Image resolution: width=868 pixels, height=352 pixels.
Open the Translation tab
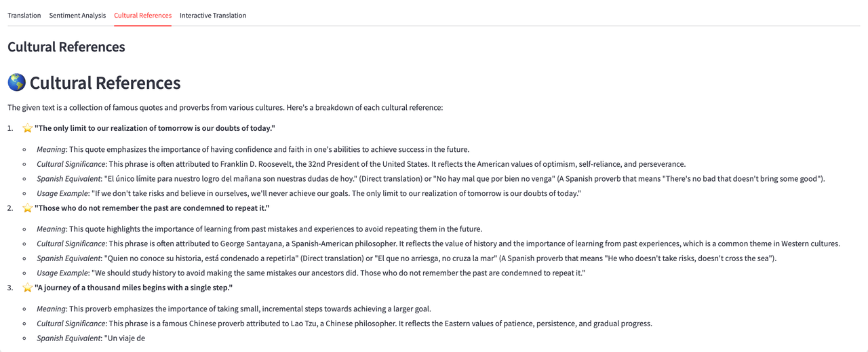(24, 16)
